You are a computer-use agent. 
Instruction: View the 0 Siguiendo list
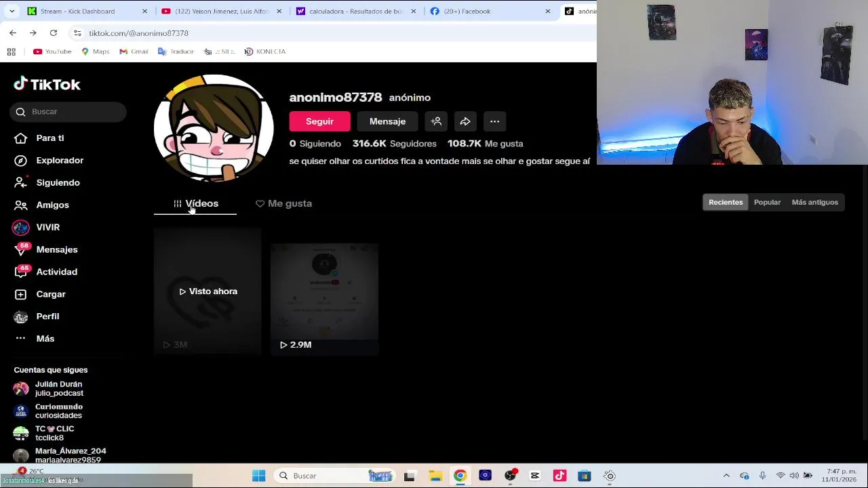[x=315, y=144]
